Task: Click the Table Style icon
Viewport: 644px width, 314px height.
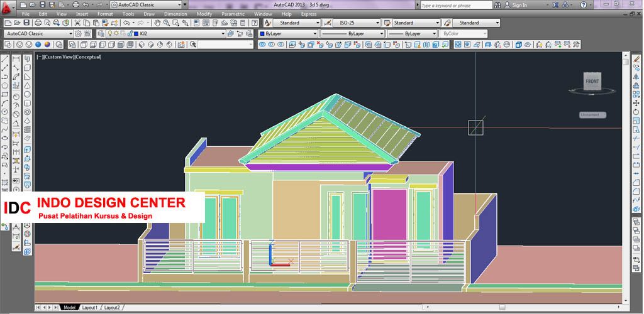Action: pyautogui.click(x=387, y=23)
